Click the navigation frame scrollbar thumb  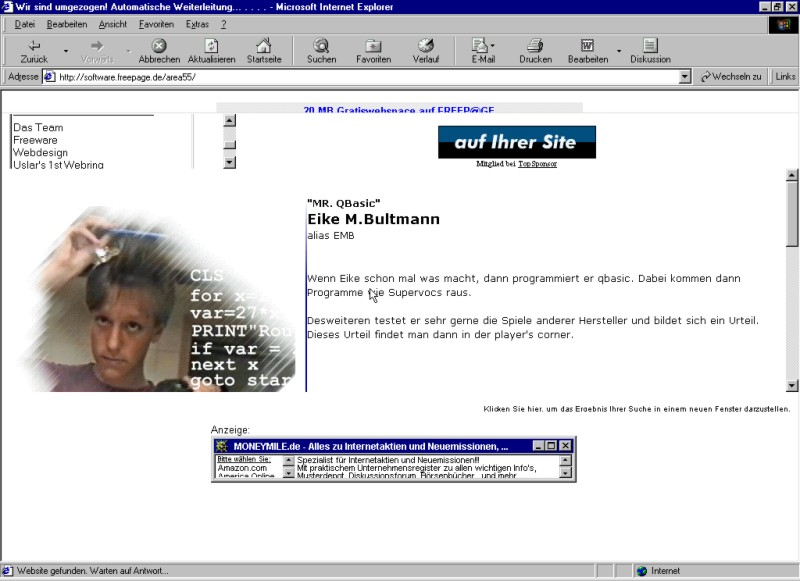point(230,145)
